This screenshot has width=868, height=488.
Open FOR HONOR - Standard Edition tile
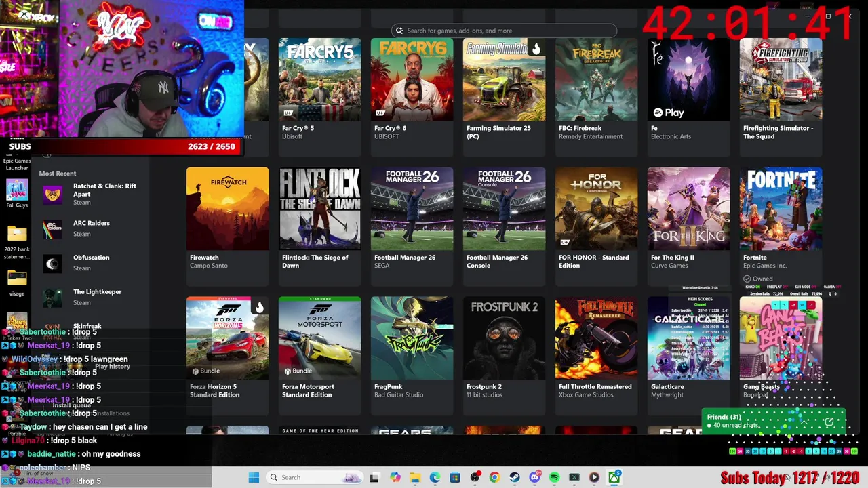(x=596, y=226)
